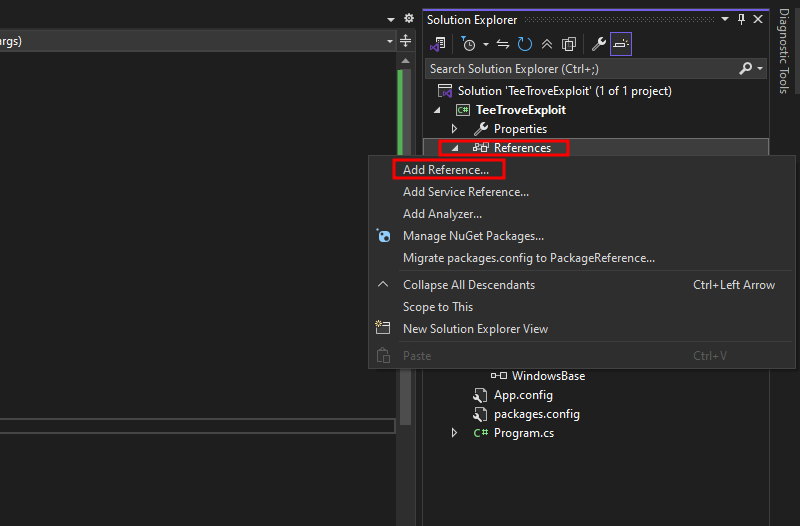The height and width of the screenshot is (526, 800).
Task: Select Manage NuGet Packages... menu entry
Action: tap(473, 236)
